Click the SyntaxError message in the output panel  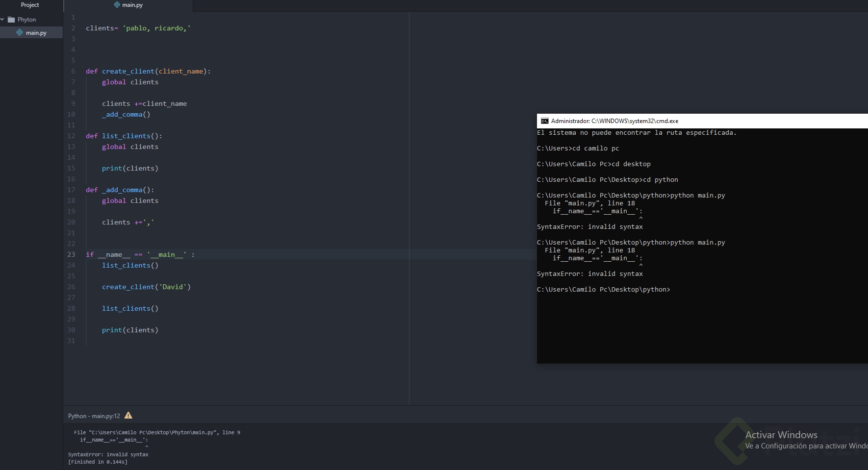click(x=108, y=454)
